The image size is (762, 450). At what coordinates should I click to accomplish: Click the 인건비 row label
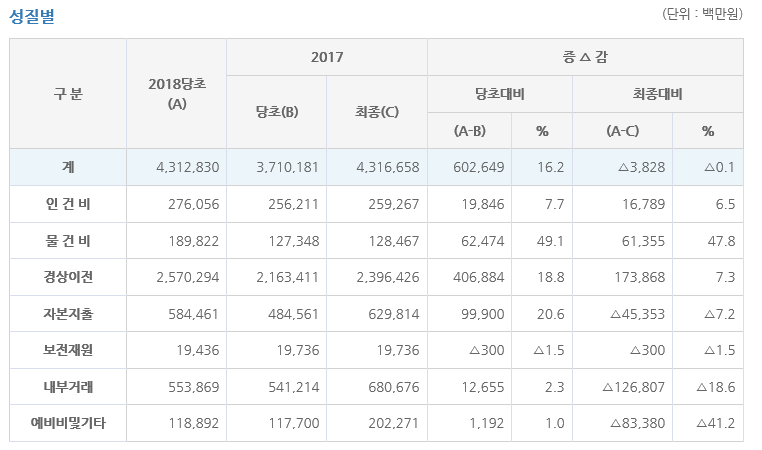[68, 204]
